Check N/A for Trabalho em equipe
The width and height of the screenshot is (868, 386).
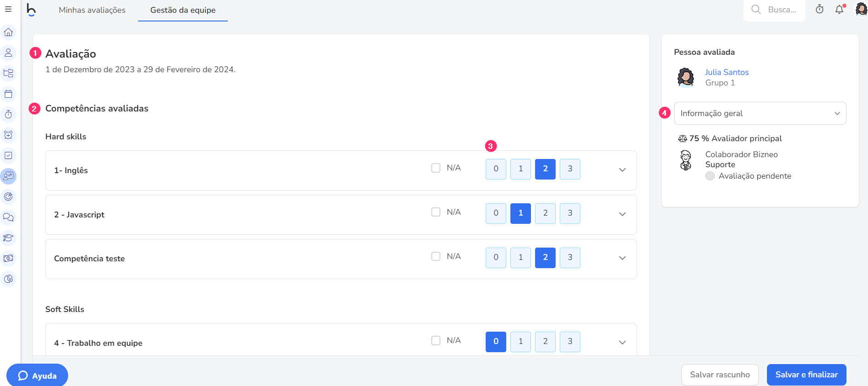point(436,341)
